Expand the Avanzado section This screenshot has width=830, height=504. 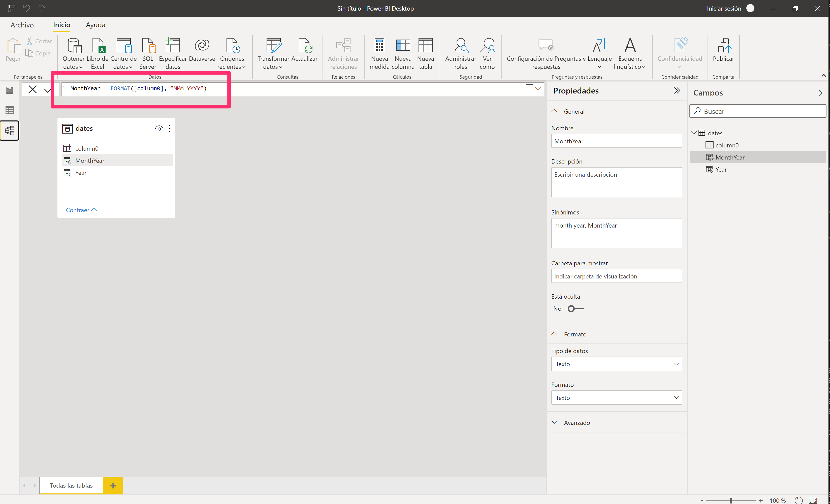coord(554,422)
